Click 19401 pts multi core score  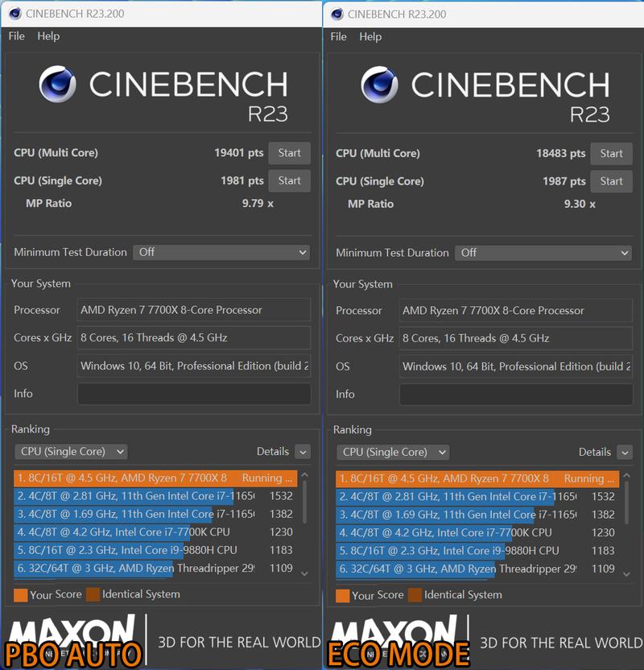[239, 153]
